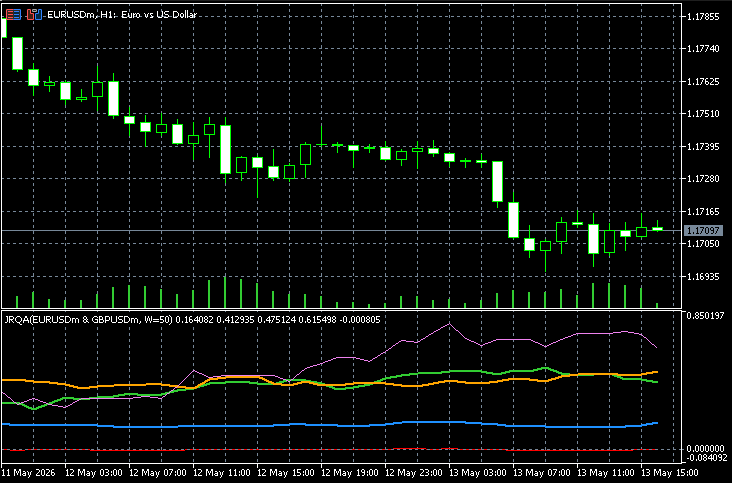Click the current price tag 1.17097
Viewport: 732px width, 483px height.
tap(703, 231)
